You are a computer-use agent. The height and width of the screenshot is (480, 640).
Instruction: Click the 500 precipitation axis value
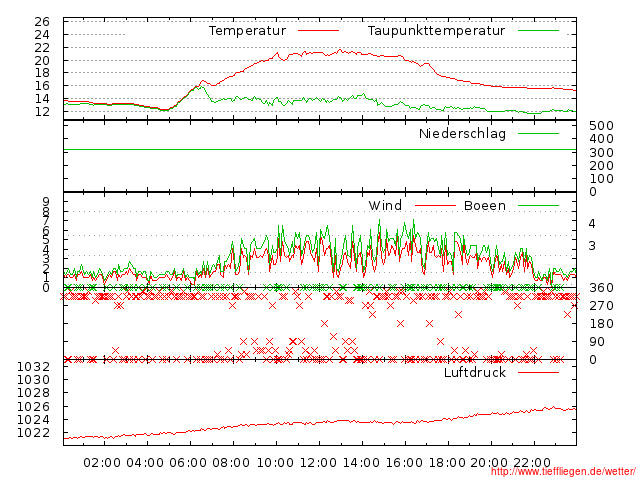pyautogui.click(x=601, y=126)
